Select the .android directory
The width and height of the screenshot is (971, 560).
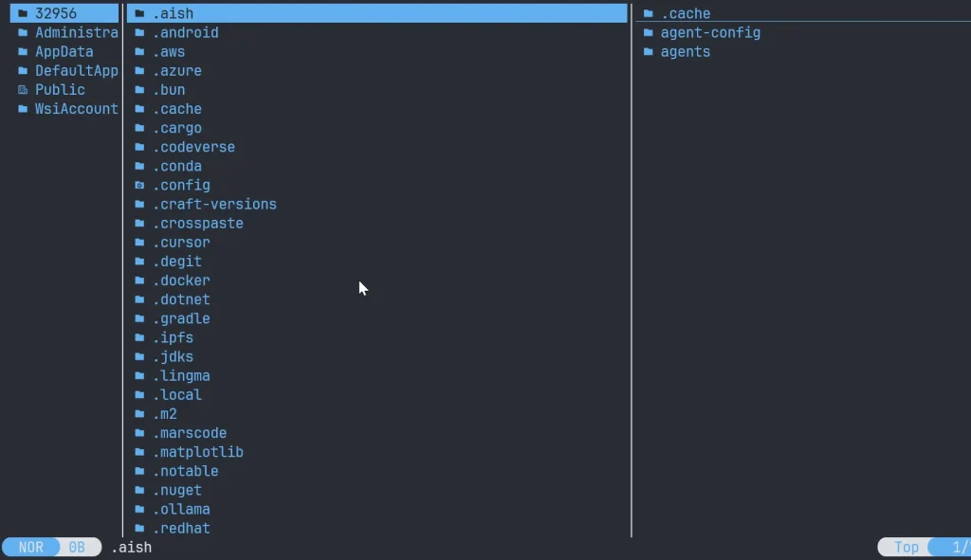[x=186, y=33]
